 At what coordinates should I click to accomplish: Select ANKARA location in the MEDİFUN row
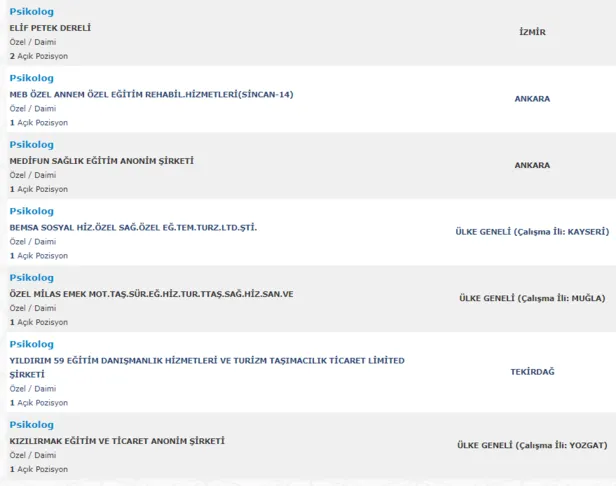532,165
